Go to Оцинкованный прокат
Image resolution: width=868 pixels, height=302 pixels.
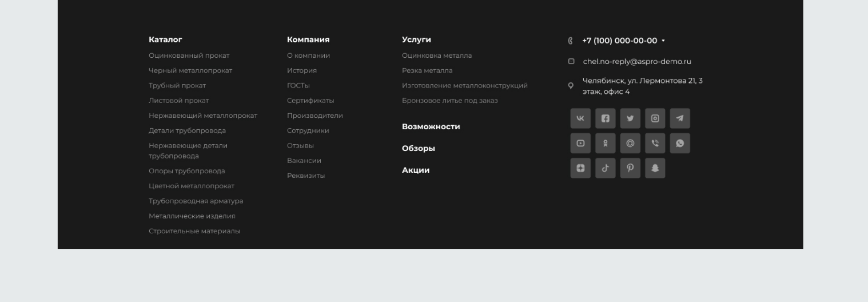pos(189,55)
